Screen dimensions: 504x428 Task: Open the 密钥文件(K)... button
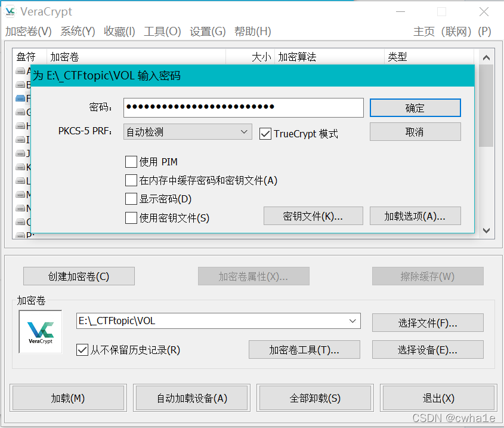pyautogui.click(x=313, y=216)
